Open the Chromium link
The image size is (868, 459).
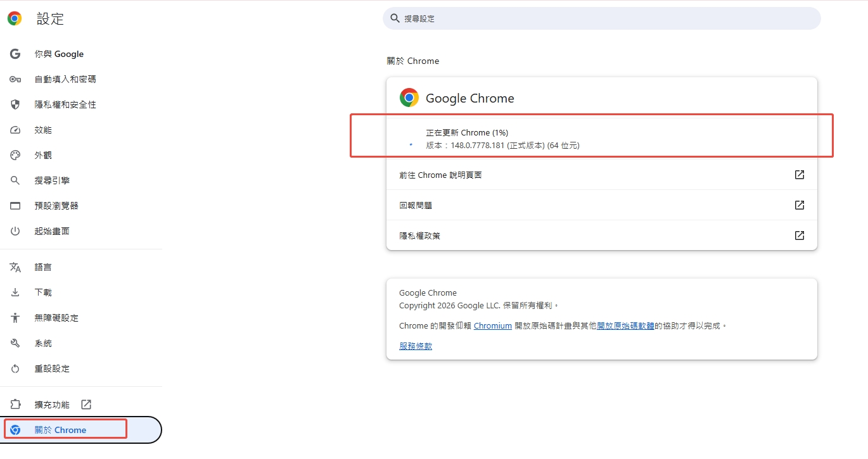(x=492, y=325)
